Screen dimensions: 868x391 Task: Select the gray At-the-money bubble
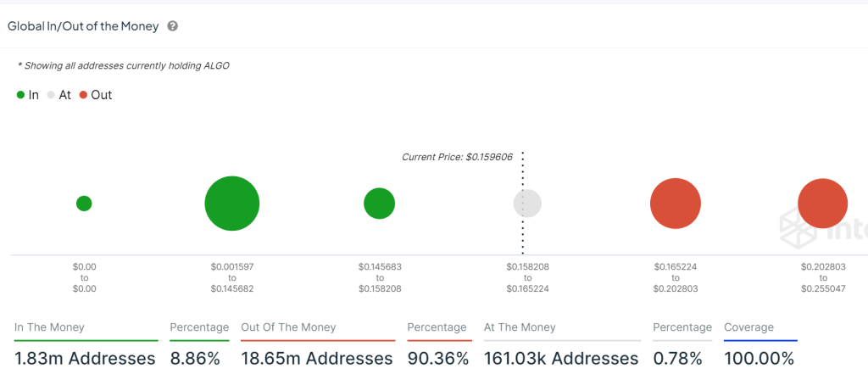(x=527, y=204)
